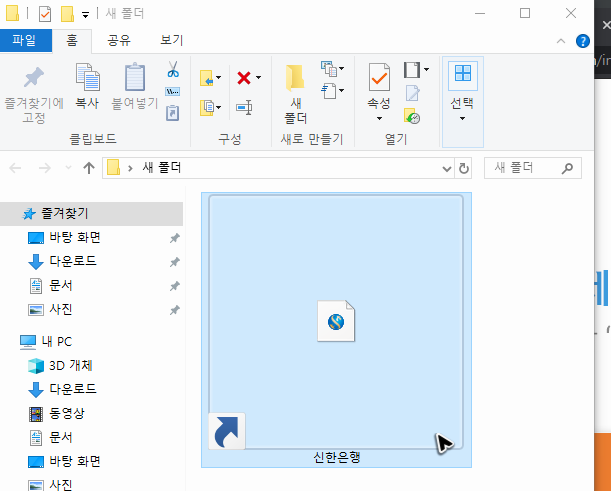Image resolution: width=611 pixels, height=491 pixels.
Task: Open Recent locations dropdown arrow
Action: 68,168
